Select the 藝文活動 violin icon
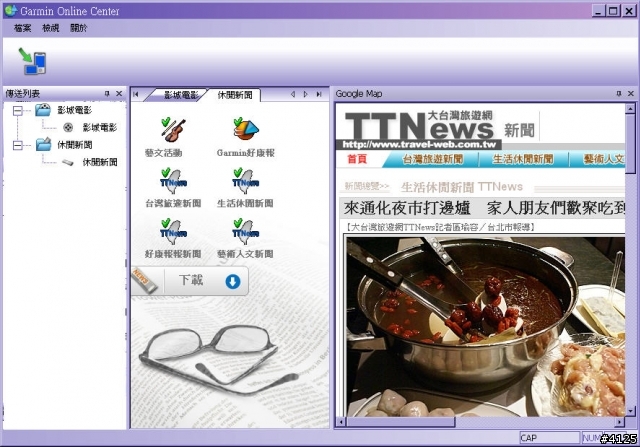The width and height of the screenshot is (640, 447). (x=172, y=129)
